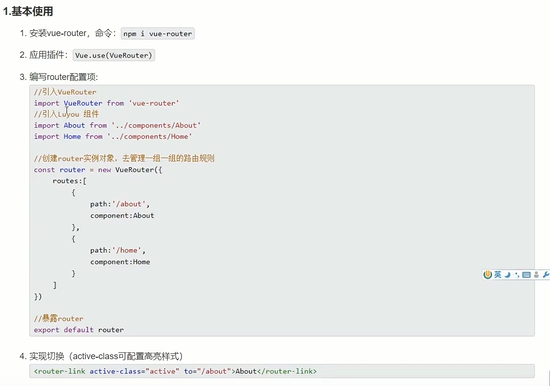Click the comment "//暴露router"
The height and width of the screenshot is (386, 550).
59,319
